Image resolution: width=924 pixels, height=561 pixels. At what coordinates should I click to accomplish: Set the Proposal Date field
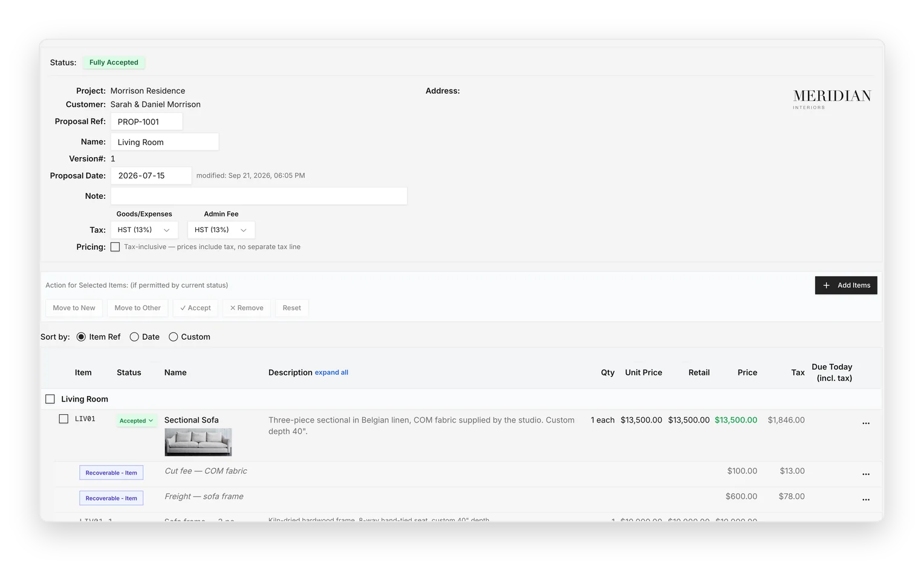[x=151, y=175]
